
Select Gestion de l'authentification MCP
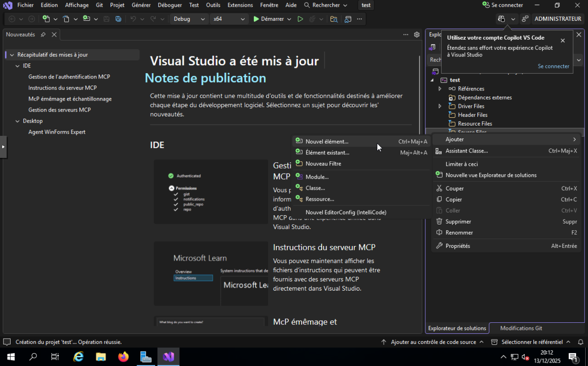[69, 77]
